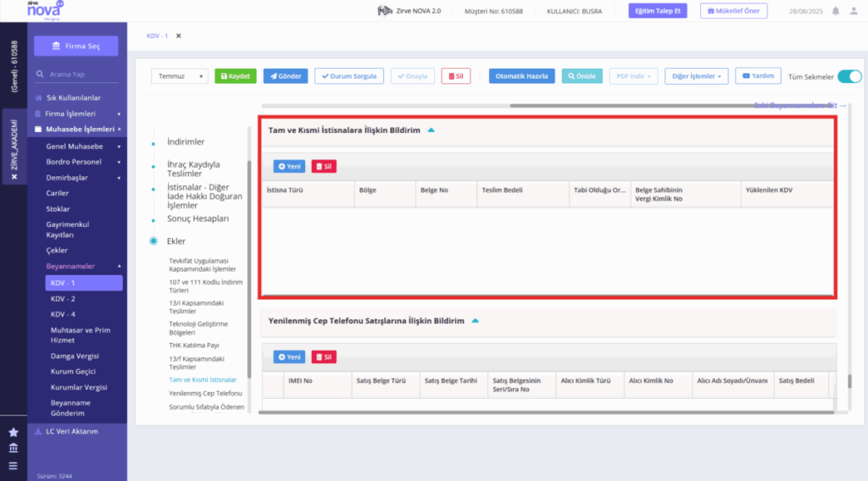868x481 pixels.
Task: Open Muhtasar ve Prim Hizmet menu item
Action: coord(81,335)
